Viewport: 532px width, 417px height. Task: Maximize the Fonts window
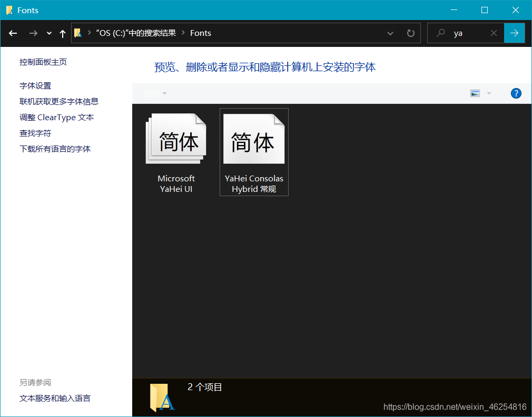[485, 10]
